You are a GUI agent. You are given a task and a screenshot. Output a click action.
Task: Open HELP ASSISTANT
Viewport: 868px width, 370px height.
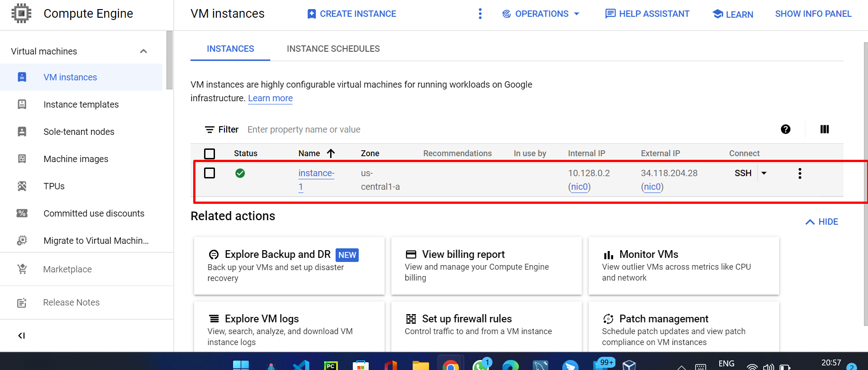tap(647, 14)
